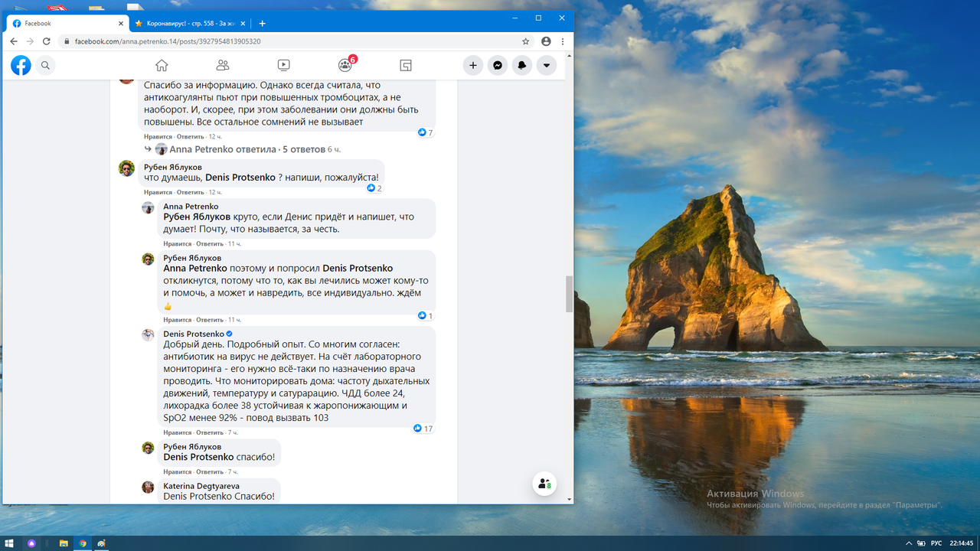
Task: Bookmark this page with the star icon
Action: coord(525,41)
